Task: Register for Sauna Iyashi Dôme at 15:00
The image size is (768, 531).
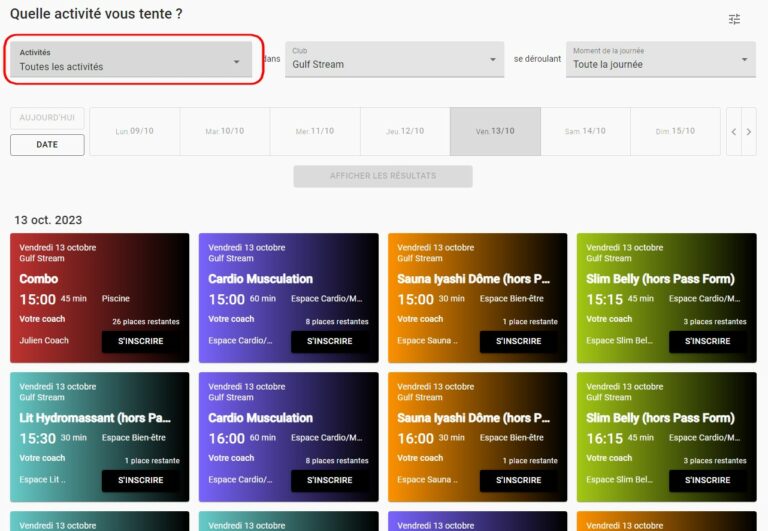Action: tap(519, 341)
